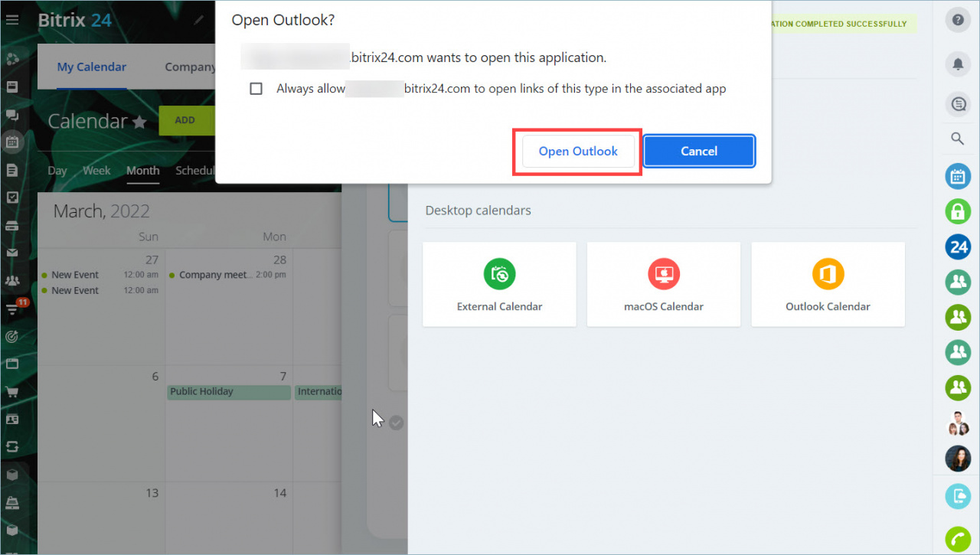The image size is (980, 555).
Task: Open the sidebar icon with the 11 badge
Action: click(x=12, y=309)
